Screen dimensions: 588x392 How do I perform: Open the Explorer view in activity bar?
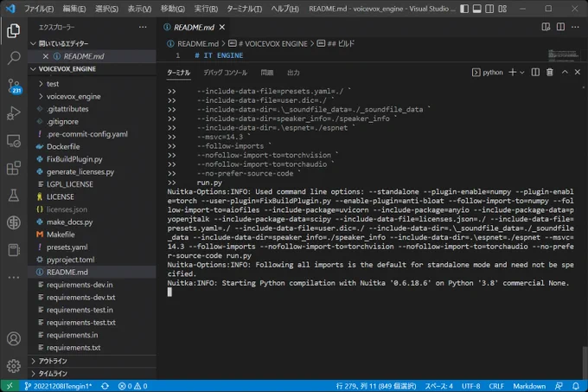14,31
